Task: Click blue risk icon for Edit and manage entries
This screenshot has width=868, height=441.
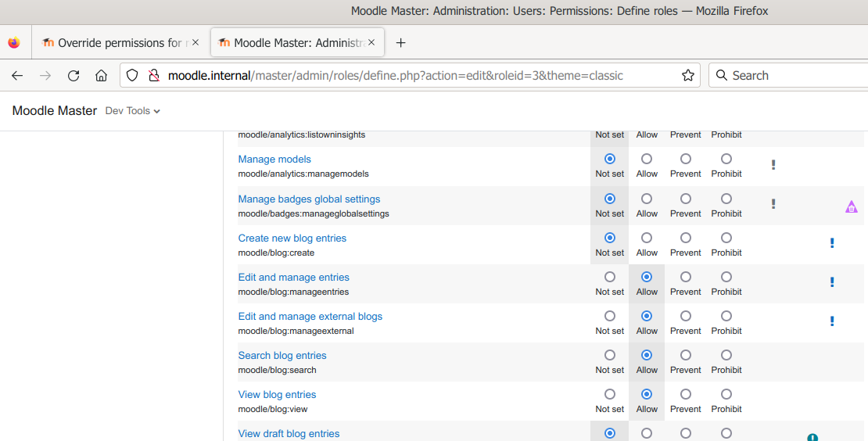Action: pos(832,282)
